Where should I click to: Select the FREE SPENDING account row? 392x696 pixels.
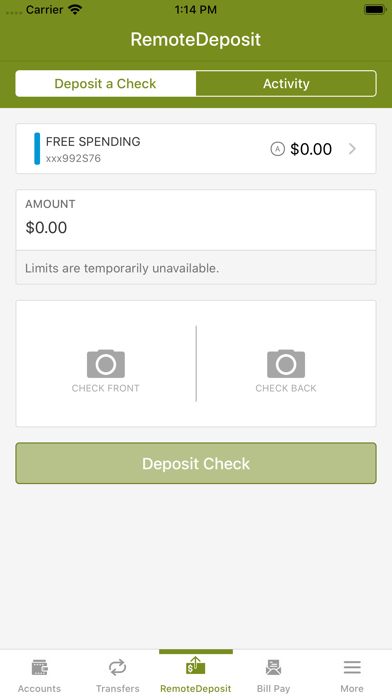click(196, 149)
